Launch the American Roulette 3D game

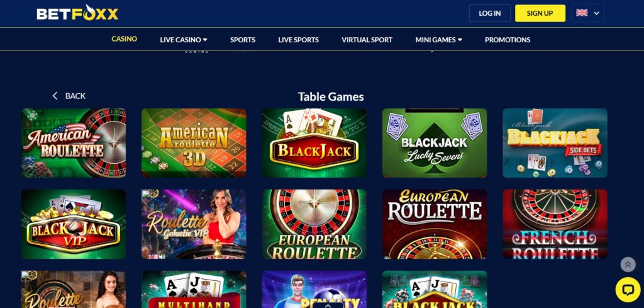(x=194, y=143)
